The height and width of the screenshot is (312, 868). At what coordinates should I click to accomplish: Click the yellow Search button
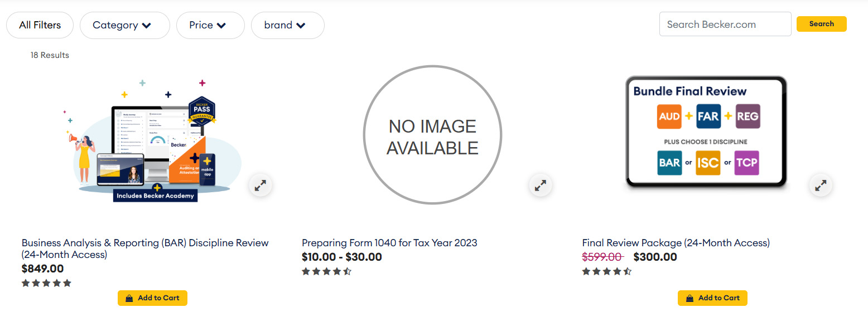(x=821, y=24)
